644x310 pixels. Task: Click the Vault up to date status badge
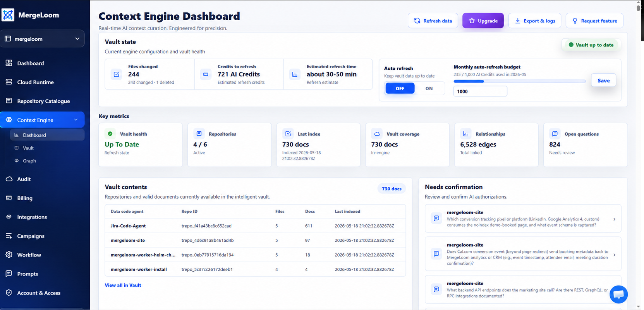pyautogui.click(x=591, y=45)
